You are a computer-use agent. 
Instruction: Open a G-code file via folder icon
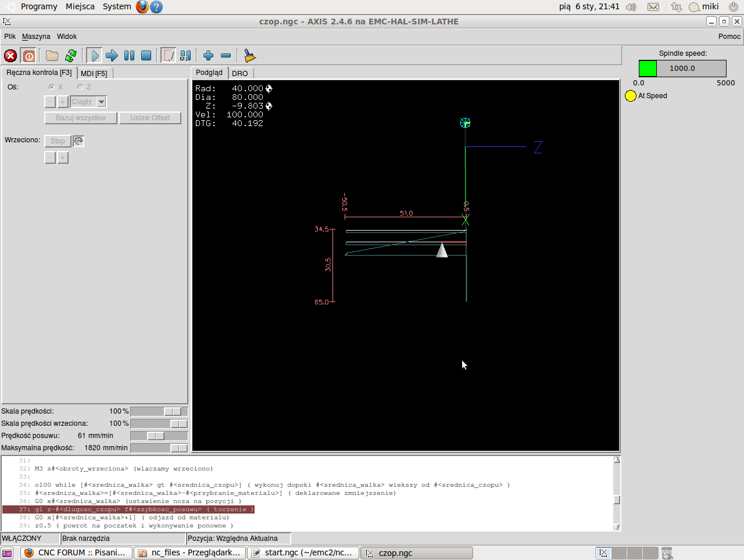coord(52,56)
